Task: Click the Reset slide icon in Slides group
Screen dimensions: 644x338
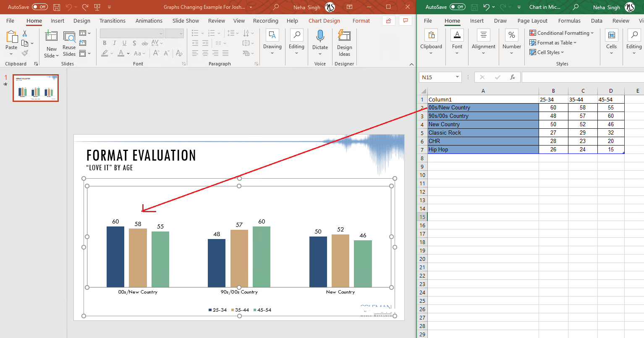Action: tap(83, 43)
